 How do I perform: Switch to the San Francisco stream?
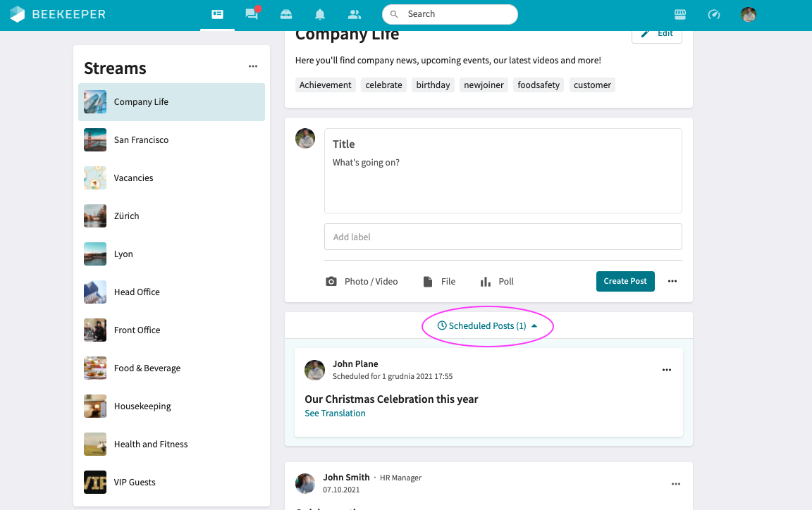[141, 139]
